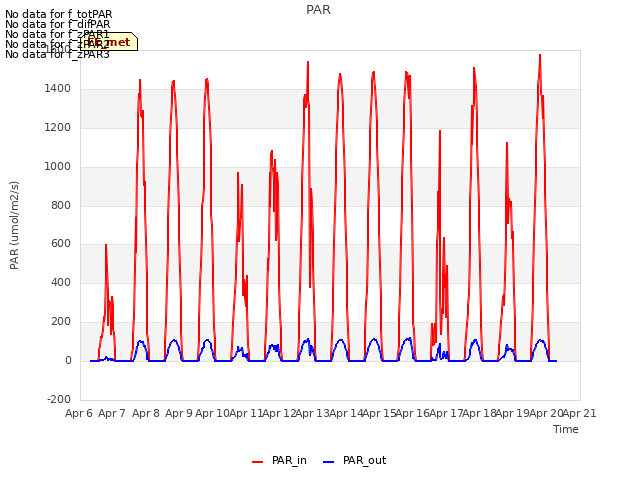Click the Time axis label
This screenshot has width=640, height=480.
point(566,429)
